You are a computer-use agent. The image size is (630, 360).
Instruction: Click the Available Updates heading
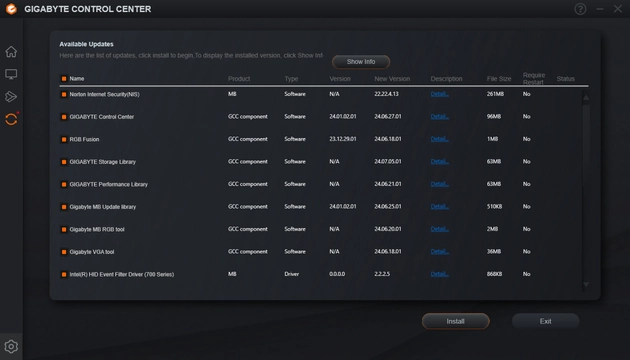[86, 44]
